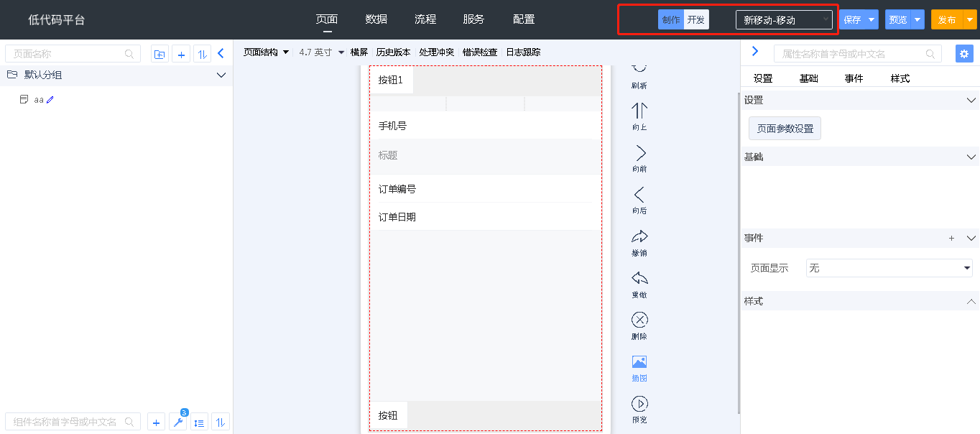Click the 插图 image icon
The image size is (980, 434).
coord(639,361)
